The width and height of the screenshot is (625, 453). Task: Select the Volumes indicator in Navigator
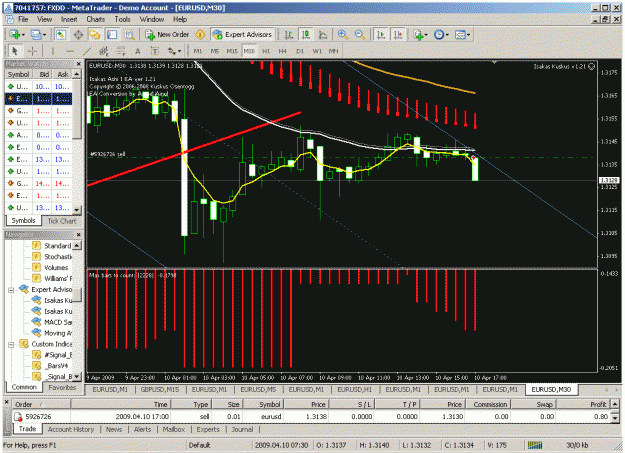pyautogui.click(x=50, y=268)
